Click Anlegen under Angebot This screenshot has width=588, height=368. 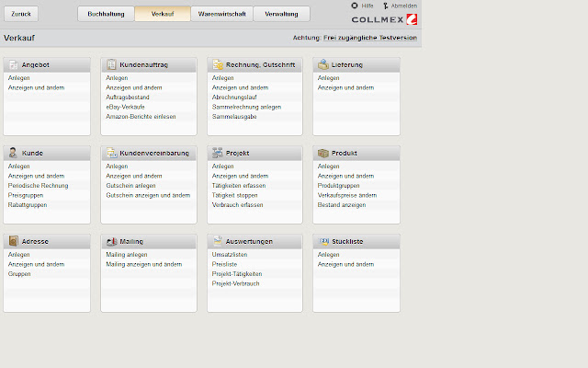click(x=18, y=77)
